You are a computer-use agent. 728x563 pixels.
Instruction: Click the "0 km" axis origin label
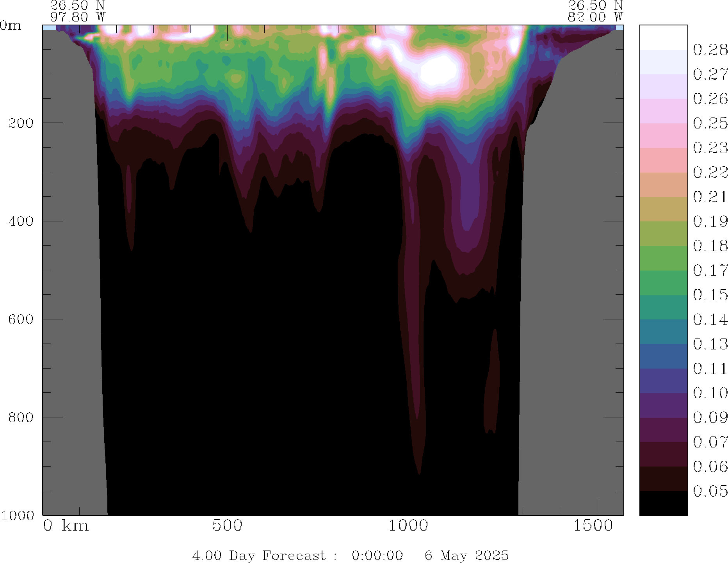tap(66, 526)
